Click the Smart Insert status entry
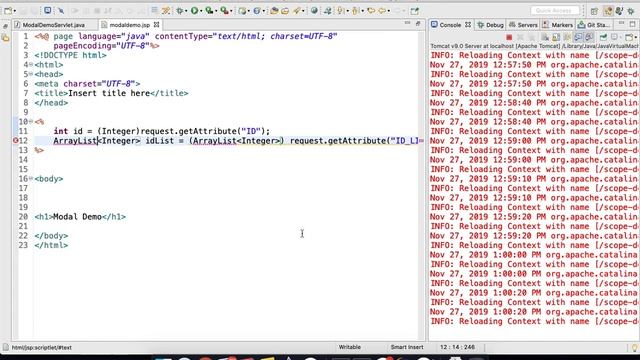640x360 pixels. click(x=407, y=347)
